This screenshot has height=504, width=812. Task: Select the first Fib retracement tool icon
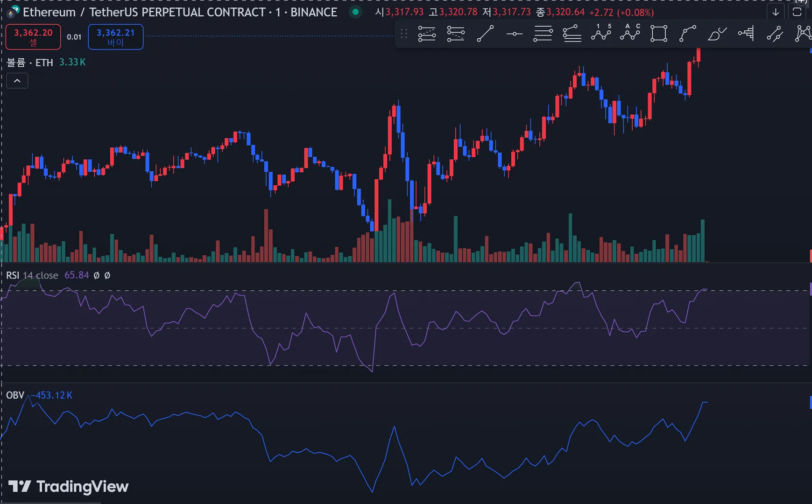[427, 34]
